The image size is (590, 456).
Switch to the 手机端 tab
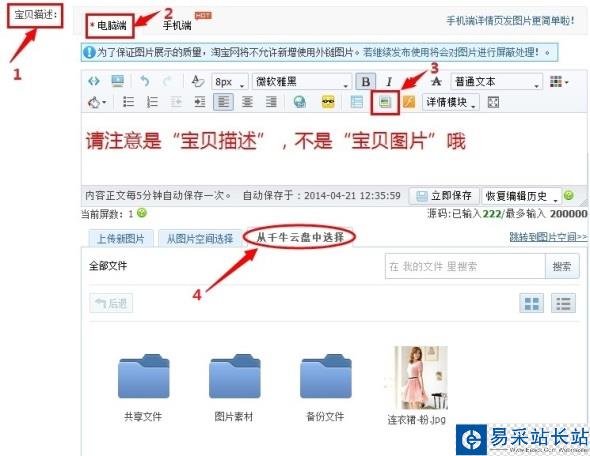(x=177, y=26)
